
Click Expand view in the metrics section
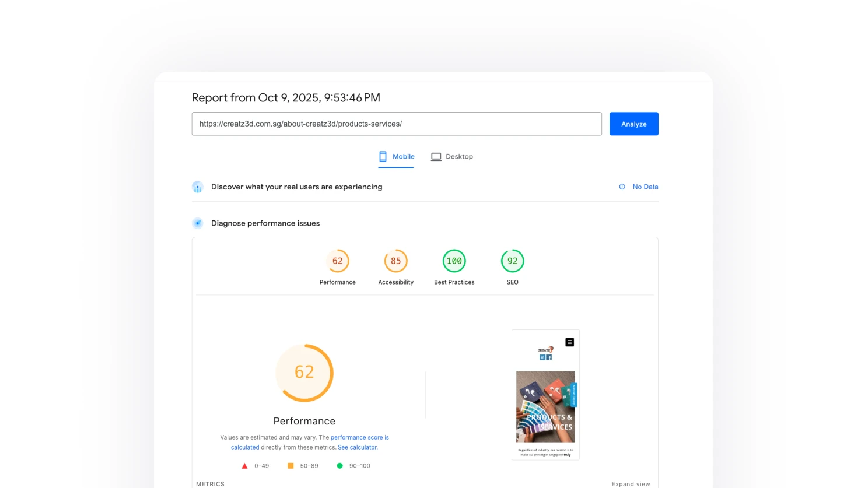[631, 484]
